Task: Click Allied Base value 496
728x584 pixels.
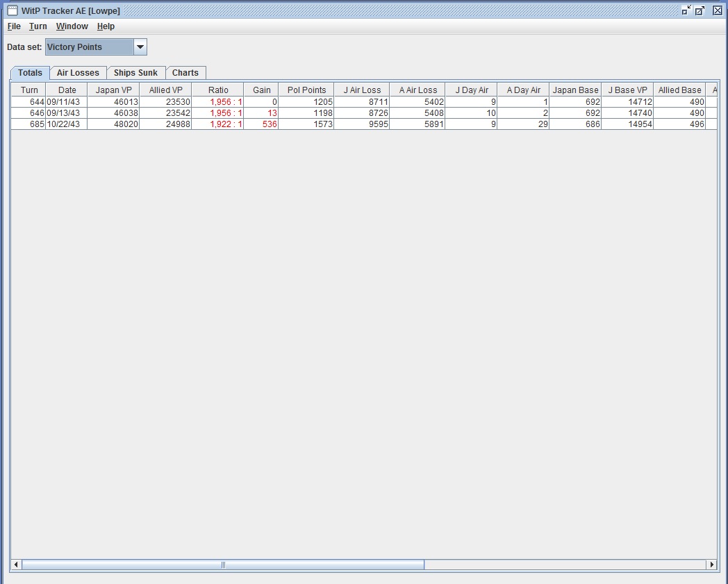Action: [x=679, y=124]
